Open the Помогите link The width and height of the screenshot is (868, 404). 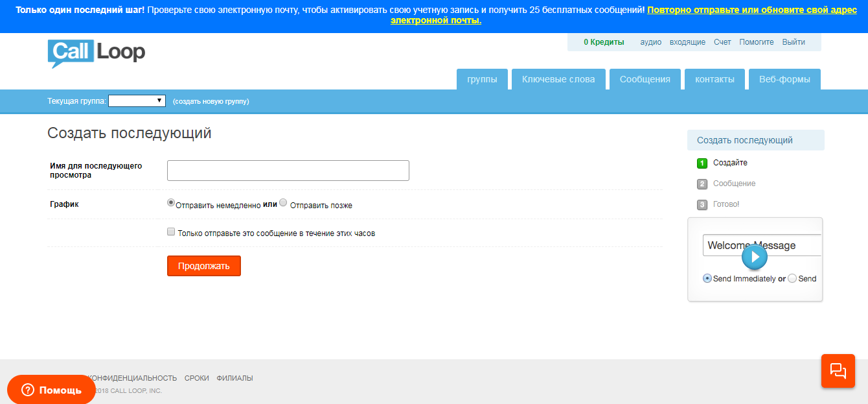[757, 42]
